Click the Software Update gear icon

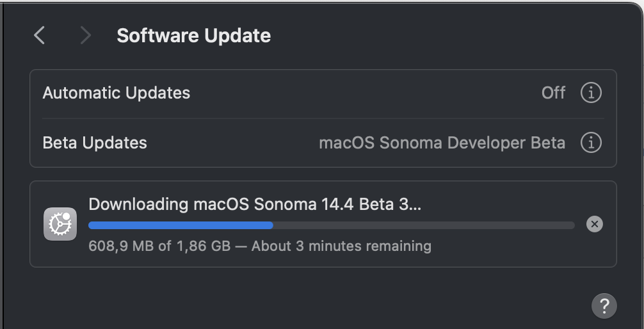(x=60, y=224)
